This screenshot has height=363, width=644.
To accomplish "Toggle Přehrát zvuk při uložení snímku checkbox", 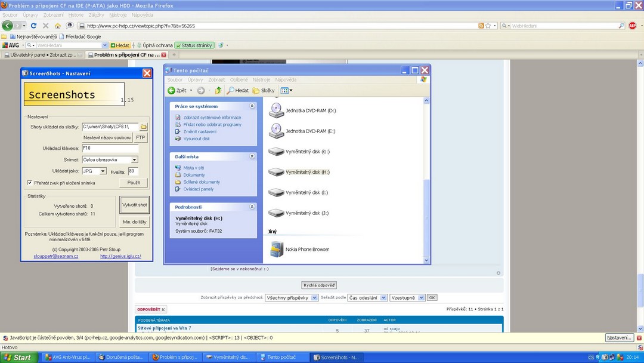I will [x=30, y=183].
